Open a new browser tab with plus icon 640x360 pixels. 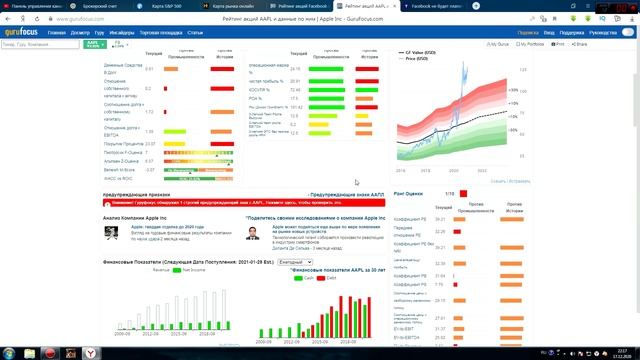coord(476,6)
